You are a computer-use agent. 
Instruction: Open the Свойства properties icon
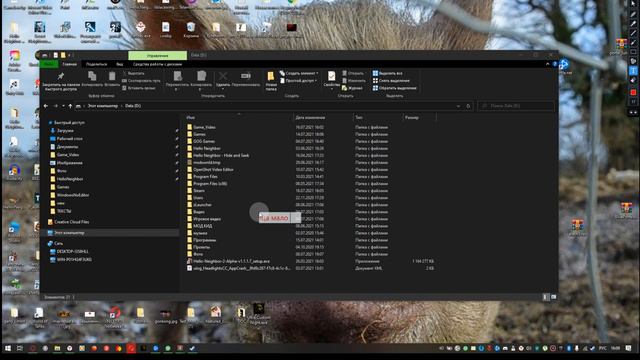[x=331, y=77]
